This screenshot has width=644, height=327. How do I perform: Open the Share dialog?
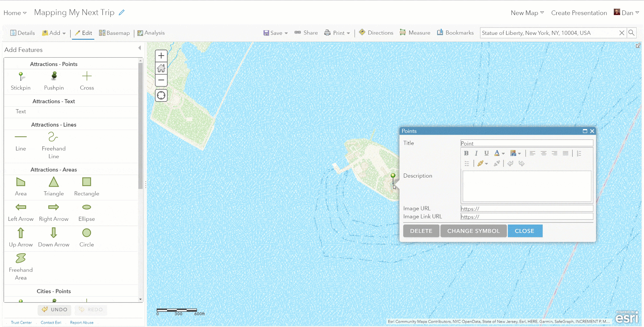click(306, 33)
